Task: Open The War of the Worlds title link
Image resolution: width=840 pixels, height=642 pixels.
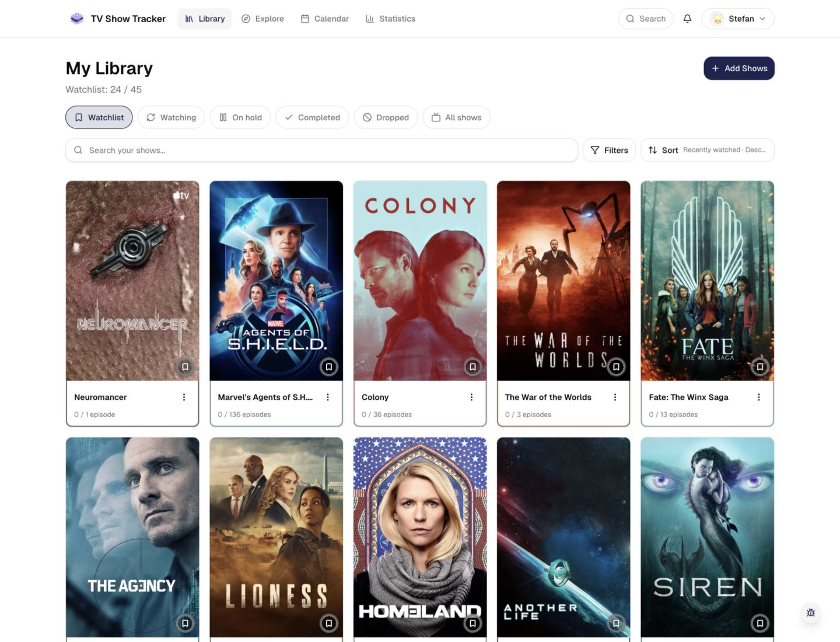Action: point(548,397)
